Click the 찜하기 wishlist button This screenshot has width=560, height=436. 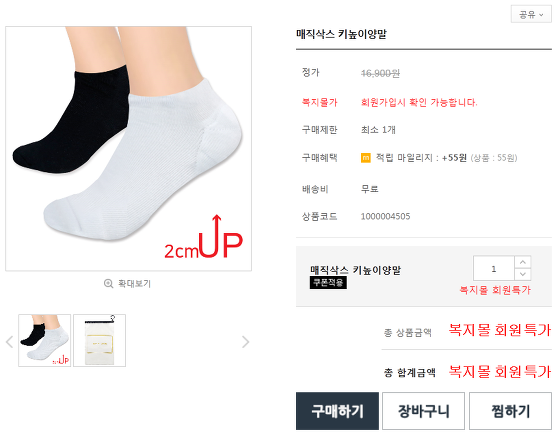pos(510,411)
